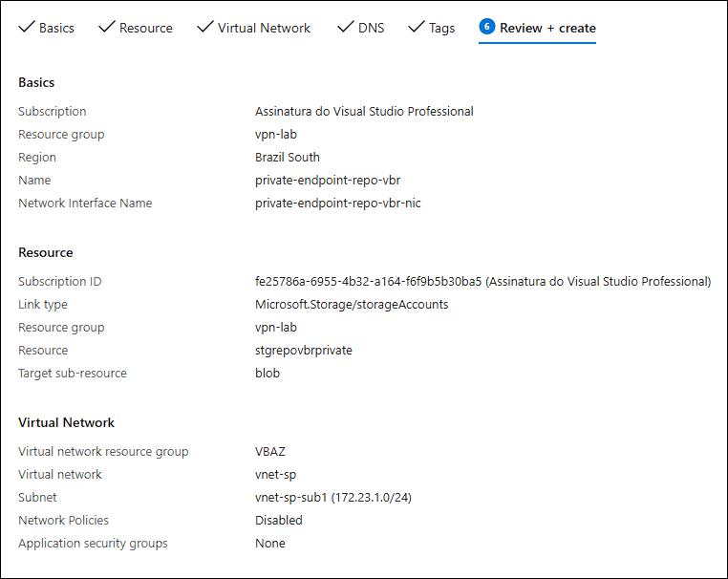The width and height of the screenshot is (728, 579).
Task: Select subscription value Assinatura do Visual Studio Professional
Action: [x=364, y=112]
